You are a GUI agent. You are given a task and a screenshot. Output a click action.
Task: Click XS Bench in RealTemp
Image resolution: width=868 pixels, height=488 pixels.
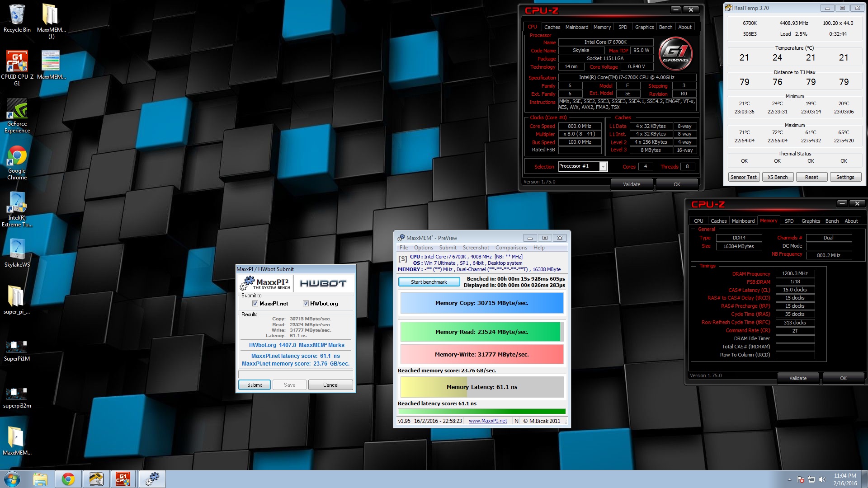[x=778, y=177]
